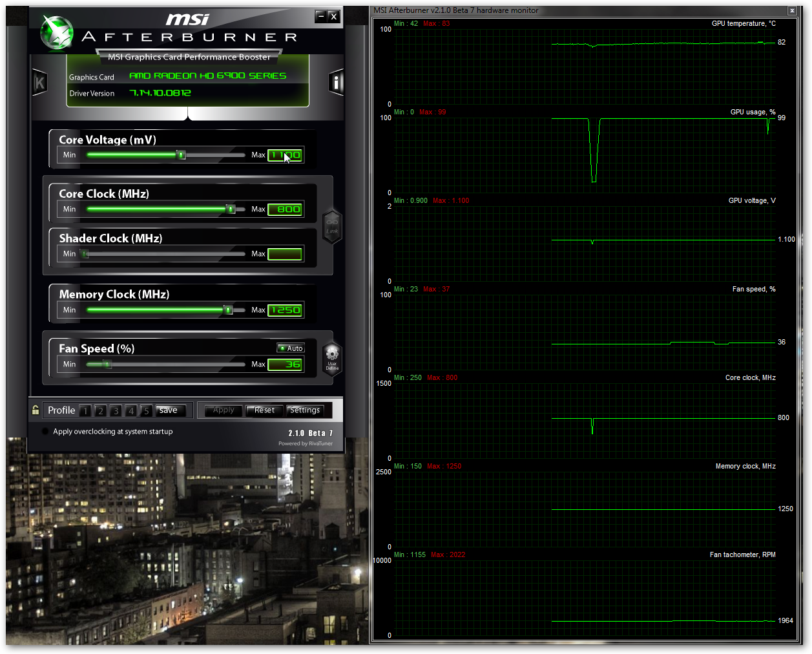The height and width of the screenshot is (654, 812).
Task: Close the Afterburner window
Action: pyautogui.click(x=333, y=16)
